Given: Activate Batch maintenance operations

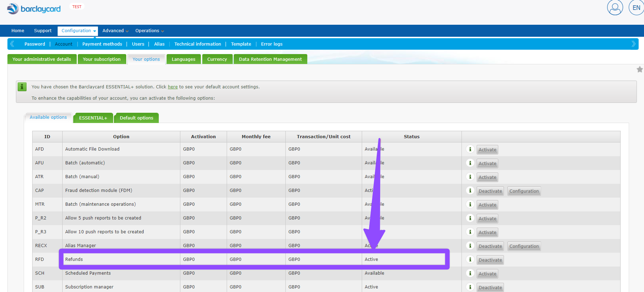Looking at the screenshot, I should click(x=487, y=205).
